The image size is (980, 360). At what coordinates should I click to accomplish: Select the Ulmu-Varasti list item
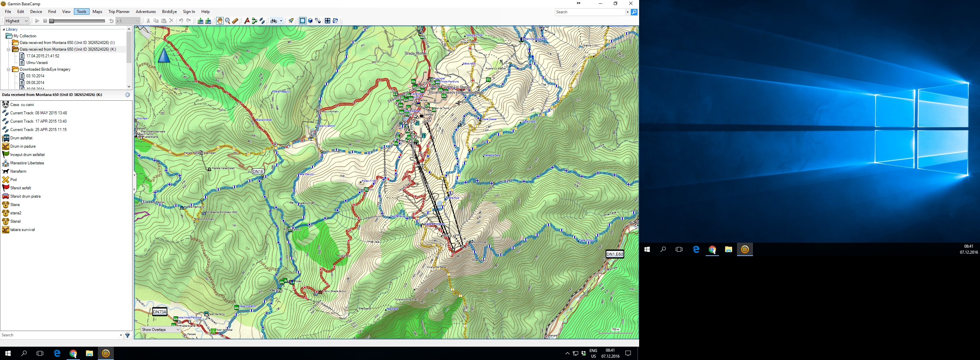point(37,62)
